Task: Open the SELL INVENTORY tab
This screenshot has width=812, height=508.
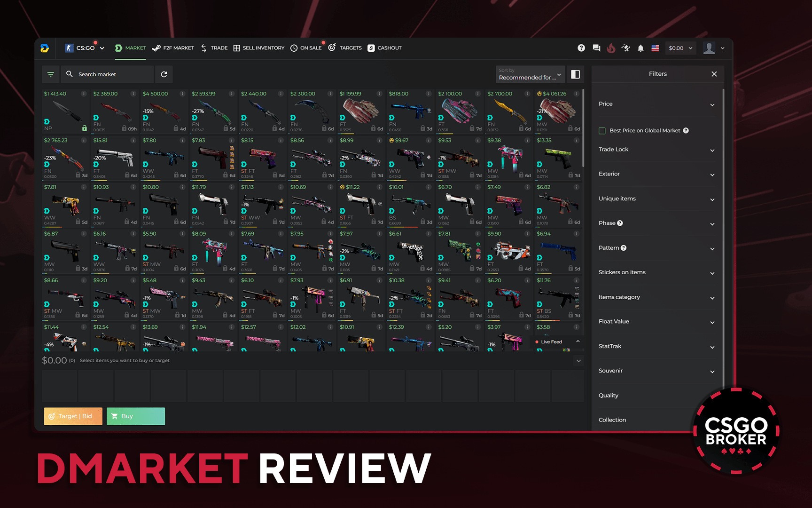Action: pyautogui.click(x=259, y=48)
